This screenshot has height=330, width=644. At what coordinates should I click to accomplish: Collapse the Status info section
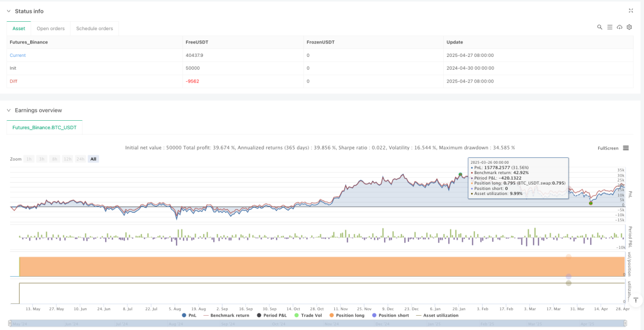(8, 11)
